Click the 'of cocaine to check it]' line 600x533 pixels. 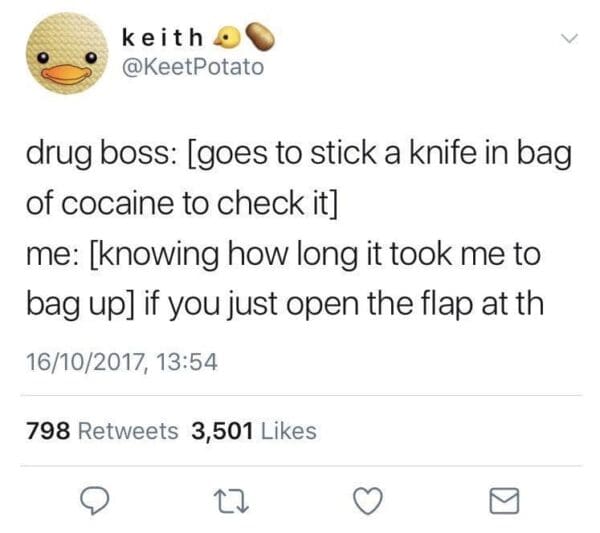182,203
